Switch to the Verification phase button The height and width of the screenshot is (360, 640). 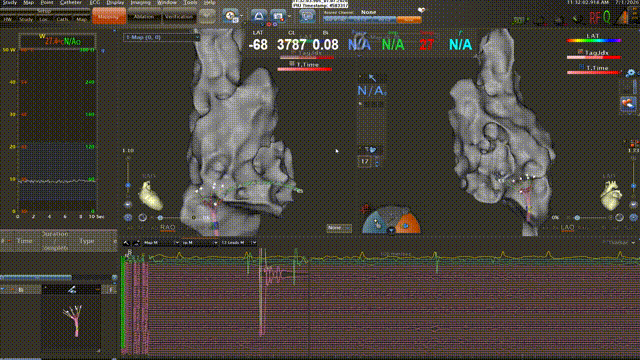[x=178, y=17]
